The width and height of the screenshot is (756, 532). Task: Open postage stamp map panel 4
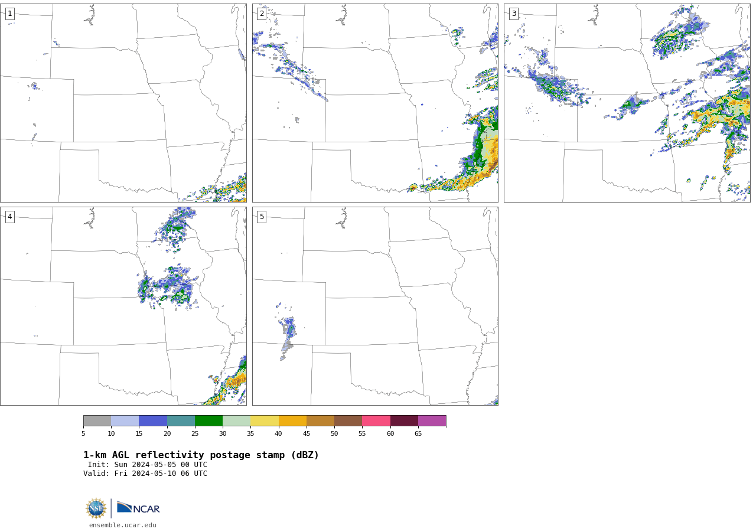coord(123,306)
